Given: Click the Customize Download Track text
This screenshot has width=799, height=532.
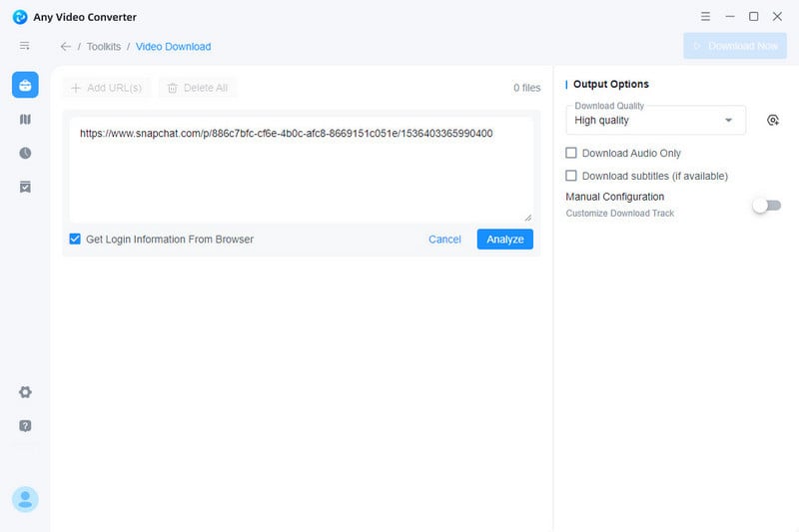Looking at the screenshot, I should coord(619,214).
